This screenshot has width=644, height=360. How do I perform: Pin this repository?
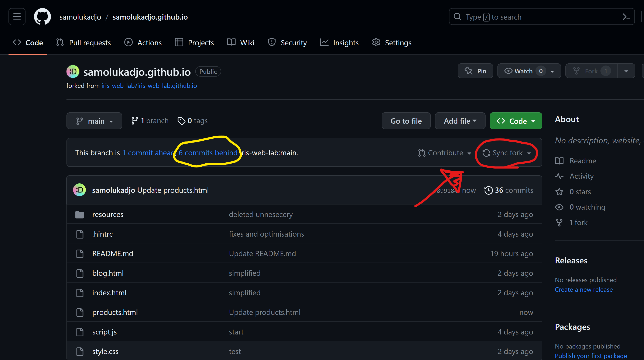(475, 71)
